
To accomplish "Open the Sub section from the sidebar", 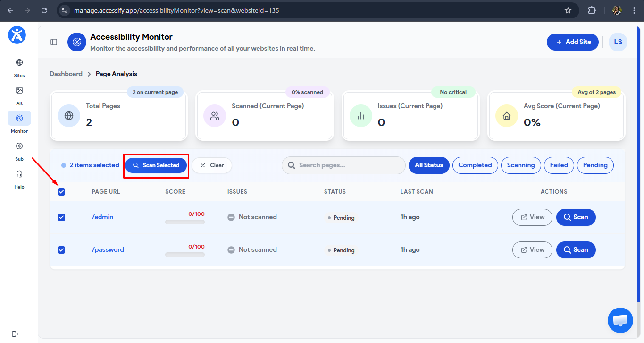I will coord(19,150).
